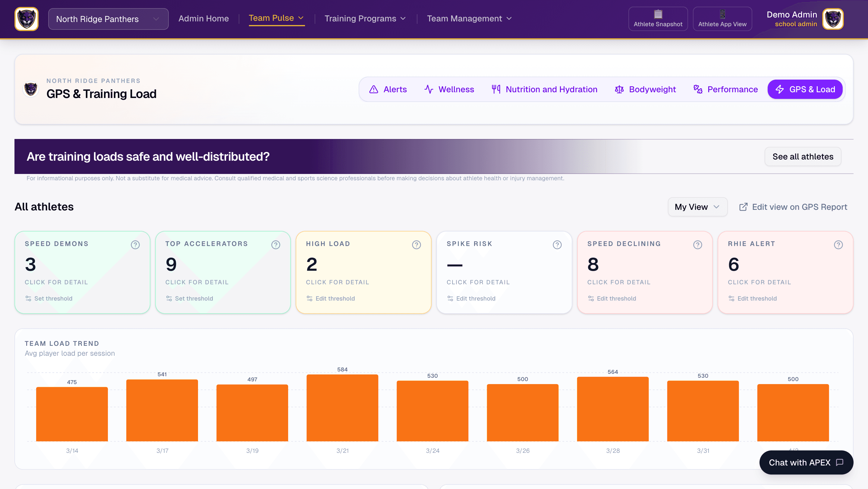Expand the My View dropdown
This screenshot has height=489, width=868.
pyautogui.click(x=697, y=207)
